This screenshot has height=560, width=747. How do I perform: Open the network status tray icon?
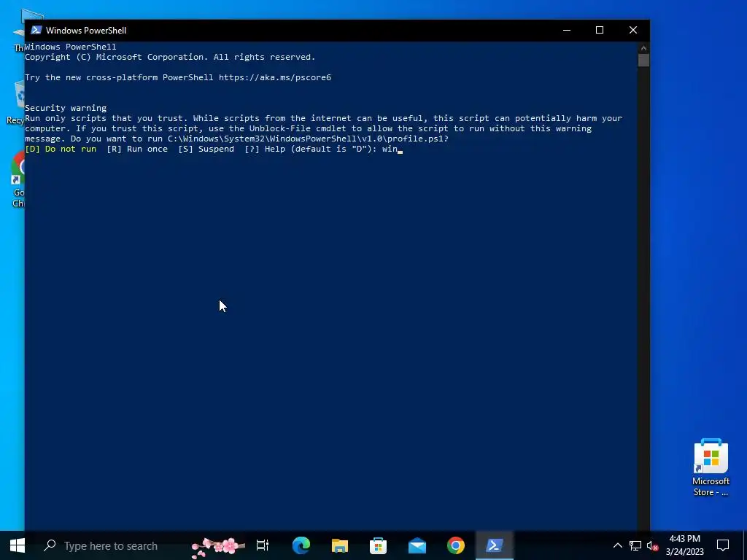[635, 545]
